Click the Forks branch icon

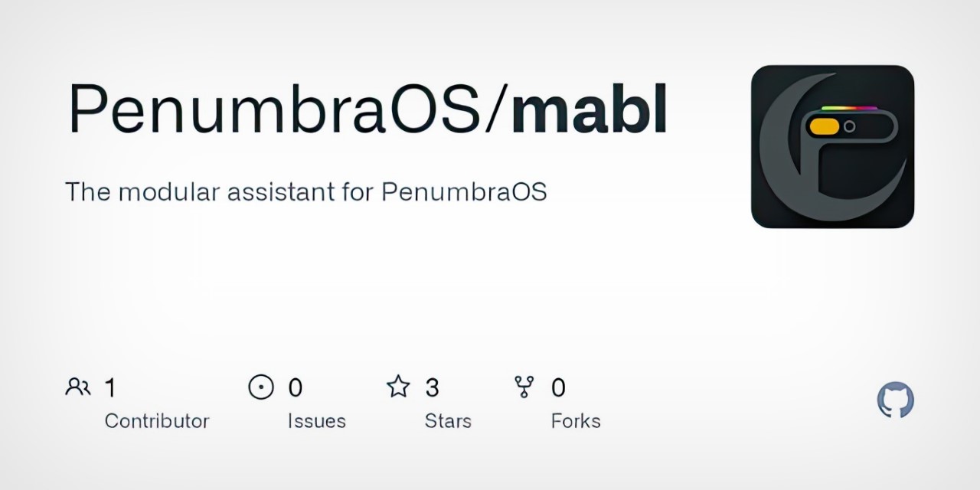524,387
